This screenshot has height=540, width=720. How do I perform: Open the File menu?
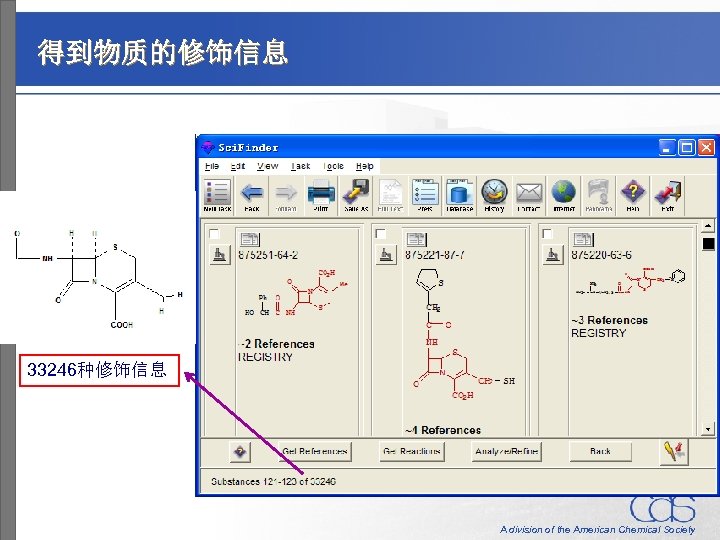(212, 166)
